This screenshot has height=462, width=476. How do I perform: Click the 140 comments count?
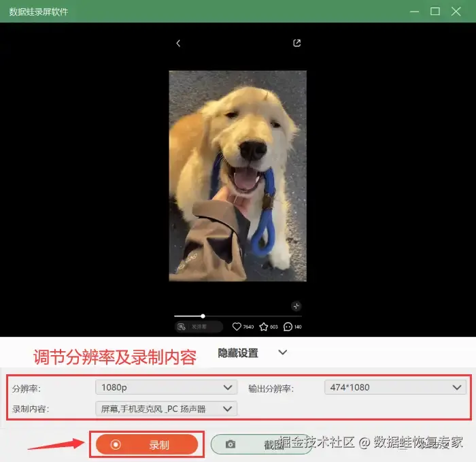point(298,327)
